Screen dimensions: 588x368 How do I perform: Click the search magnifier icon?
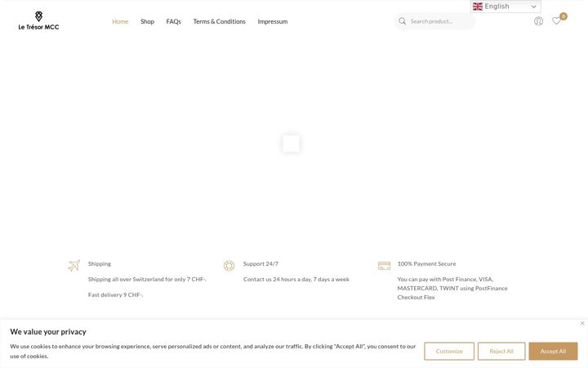coord(402,21)
